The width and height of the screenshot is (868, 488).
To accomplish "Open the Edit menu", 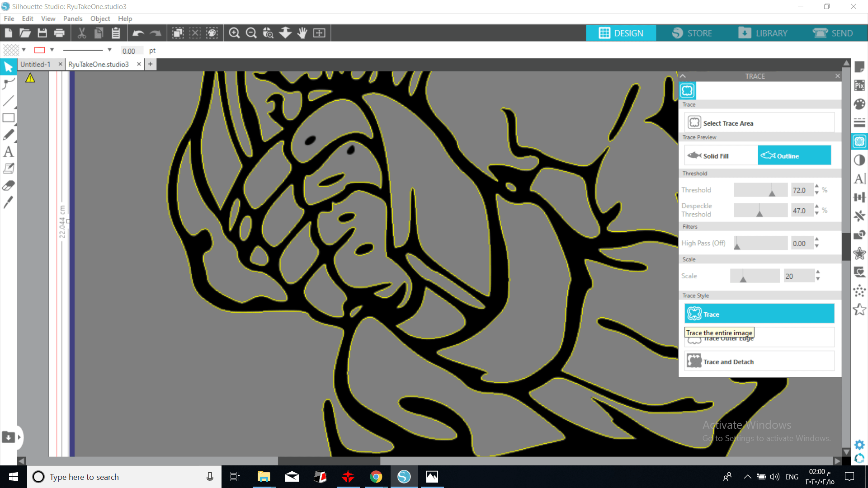I will (x=28, y=19).
